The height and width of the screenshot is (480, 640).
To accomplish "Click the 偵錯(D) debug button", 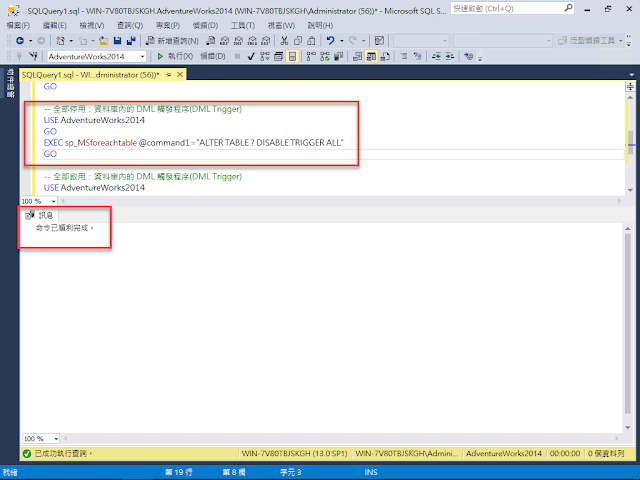I will pos(213,56).
